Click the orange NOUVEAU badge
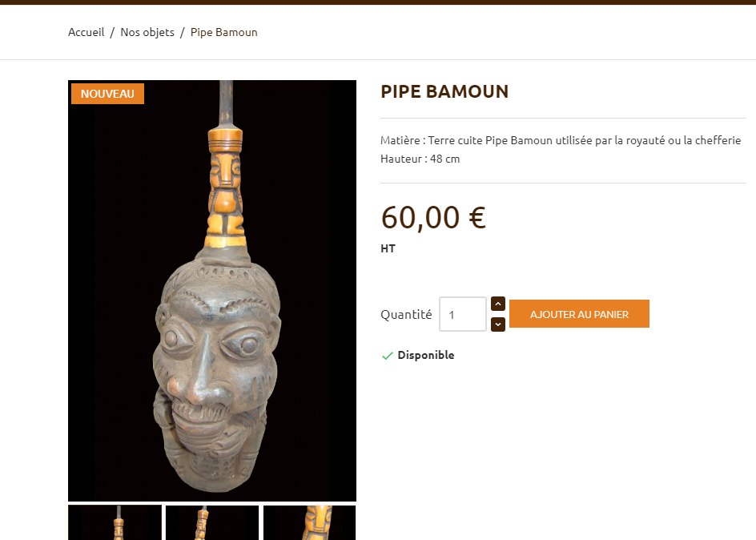Image resolution: width=756 pixels, height=540 pixels. (107, 94)
